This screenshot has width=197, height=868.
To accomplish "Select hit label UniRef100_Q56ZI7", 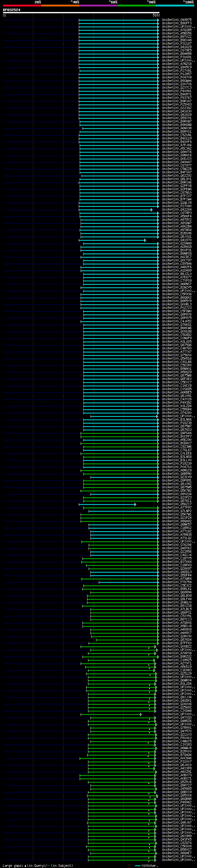I will coord(177,504).
